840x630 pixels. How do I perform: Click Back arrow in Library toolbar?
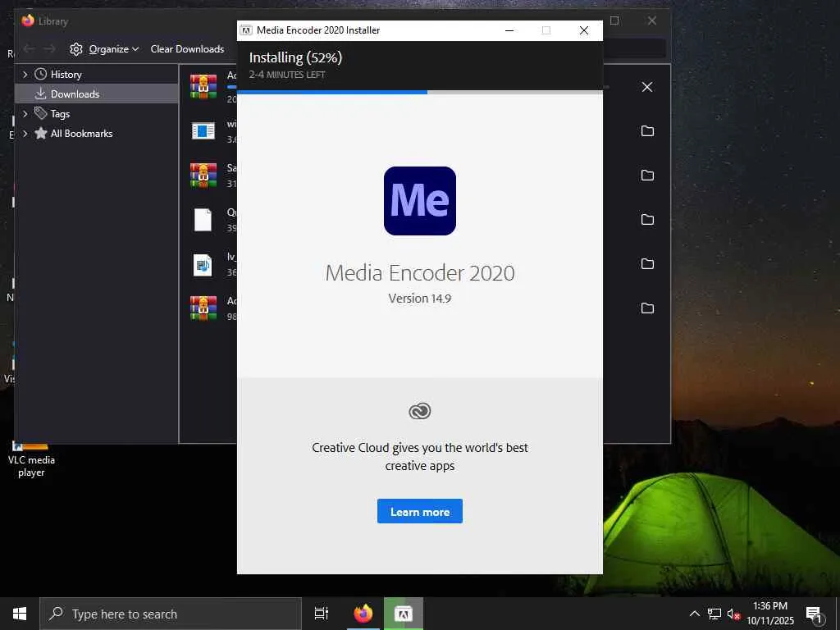(29, 48)
